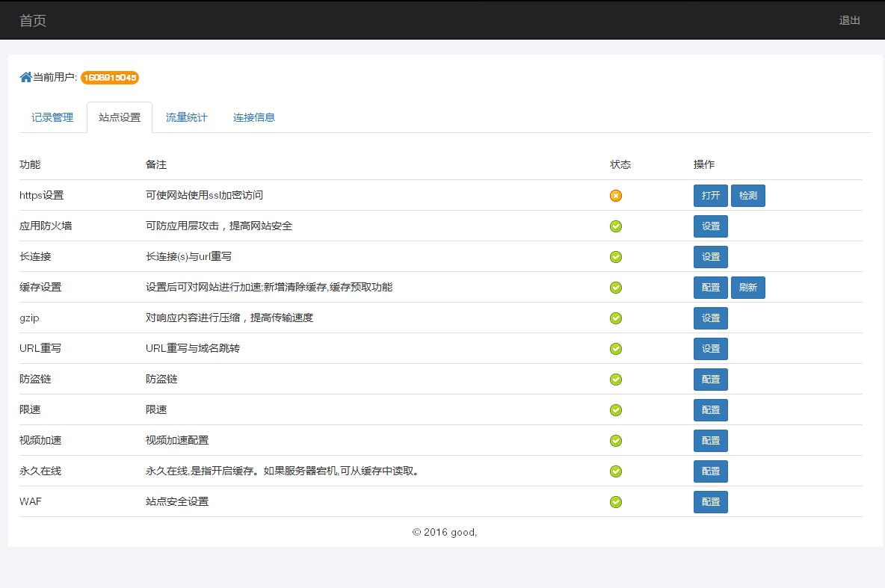Screen dimensions: 885x588
Task: Click 打开 to enable https设置
Action: click(710, 196)
